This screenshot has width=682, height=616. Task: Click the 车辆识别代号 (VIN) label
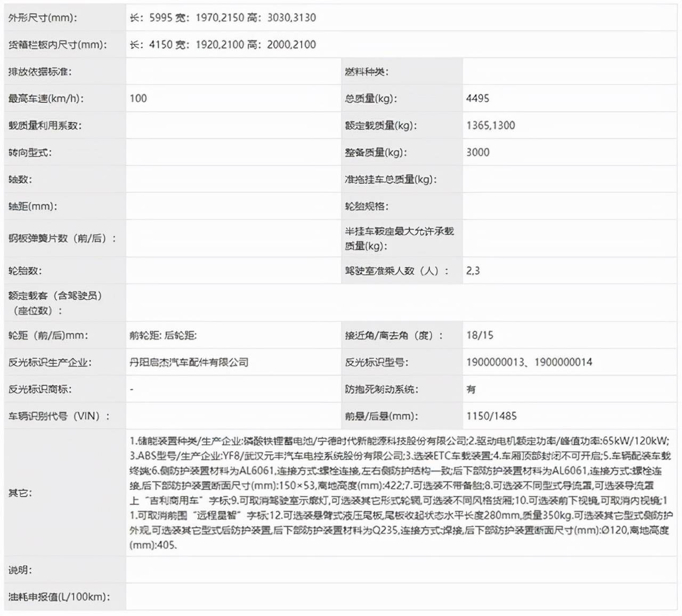59,416
